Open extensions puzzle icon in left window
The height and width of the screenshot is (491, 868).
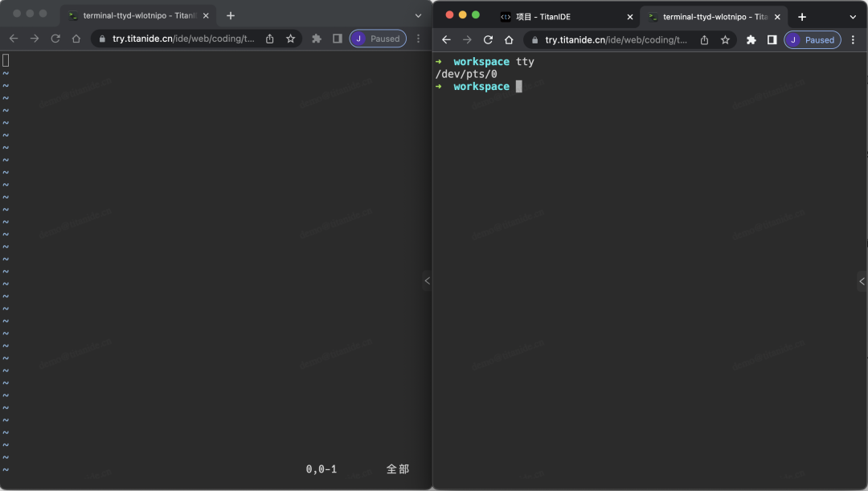click(x=317, y=39)
